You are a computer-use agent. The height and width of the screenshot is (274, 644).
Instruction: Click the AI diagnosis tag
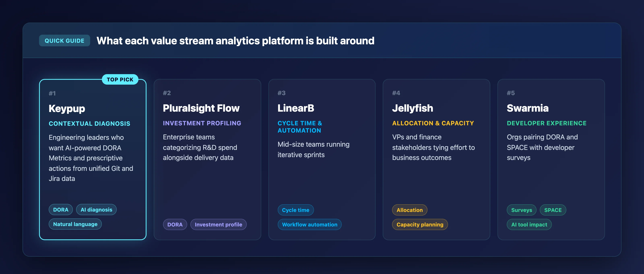96,210
